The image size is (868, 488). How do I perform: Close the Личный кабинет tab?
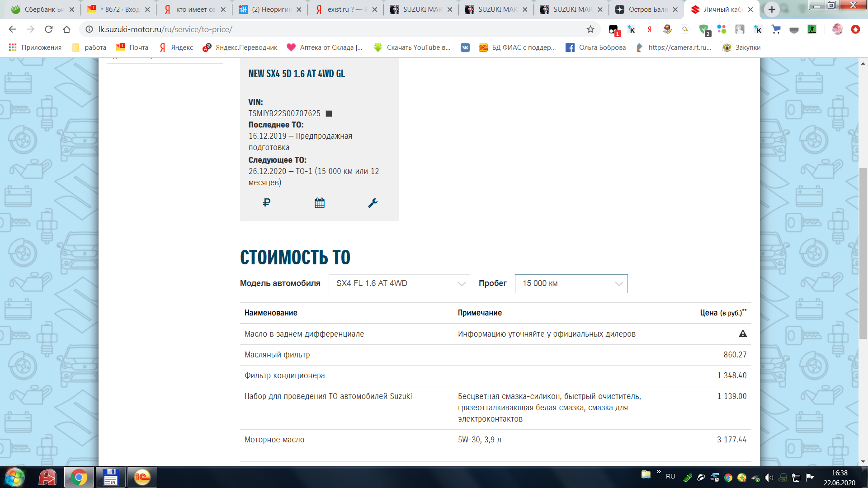[x=750, y=9]
